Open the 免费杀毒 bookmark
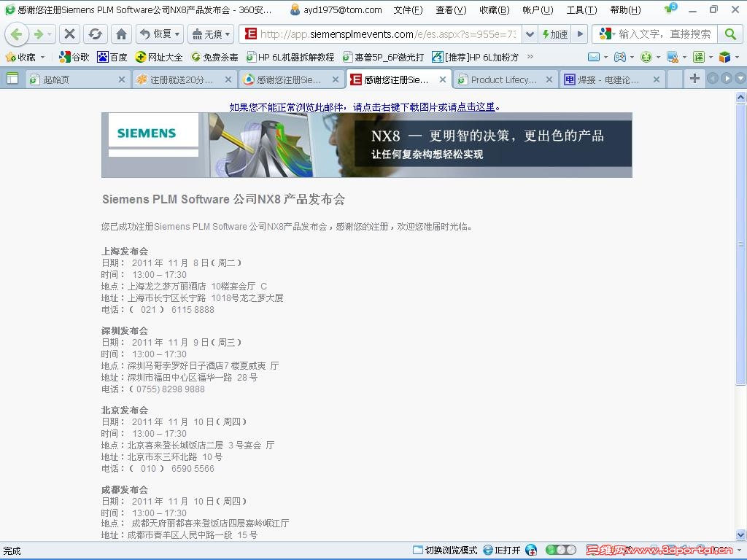 (x=214, y=57)
